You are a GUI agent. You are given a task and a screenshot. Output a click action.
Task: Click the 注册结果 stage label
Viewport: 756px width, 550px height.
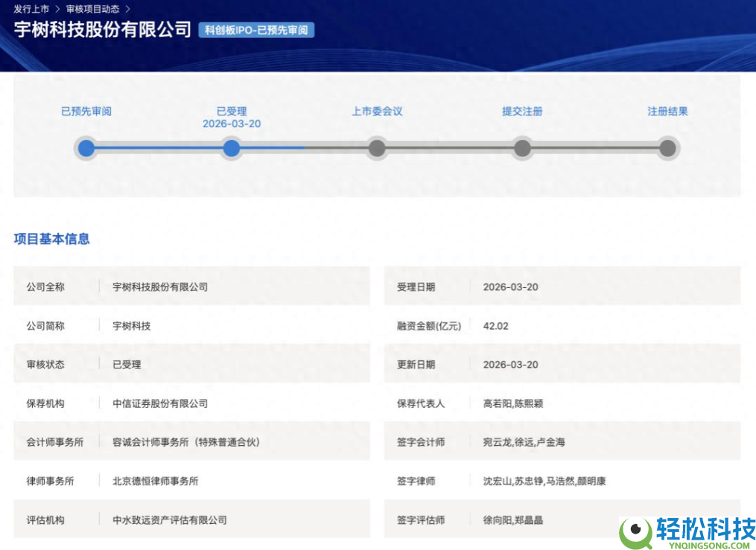pos(667,111)
